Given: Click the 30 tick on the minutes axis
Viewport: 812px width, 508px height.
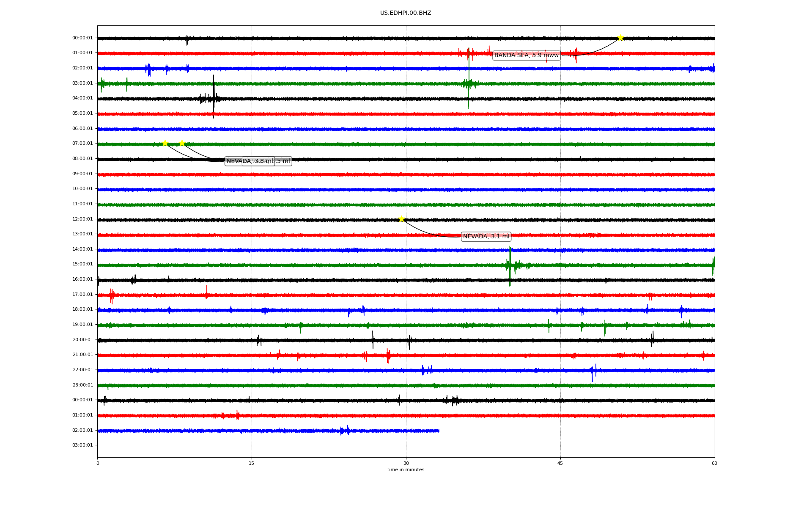Looking at the screenshot, I should pos(406,464).
